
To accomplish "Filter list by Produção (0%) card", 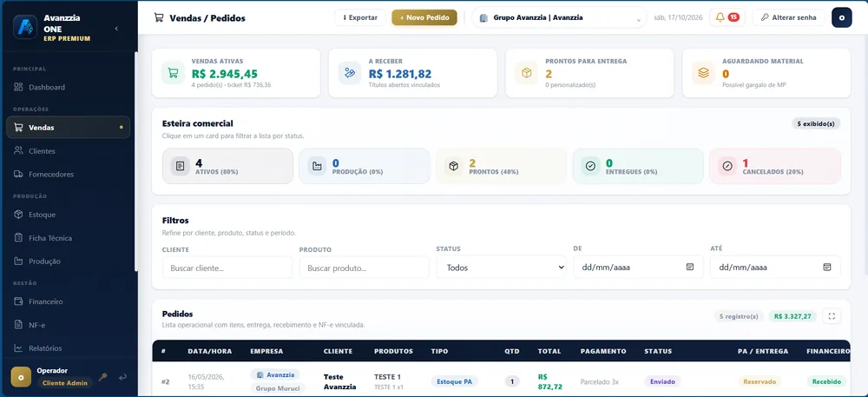I will (x=365, y=166).
